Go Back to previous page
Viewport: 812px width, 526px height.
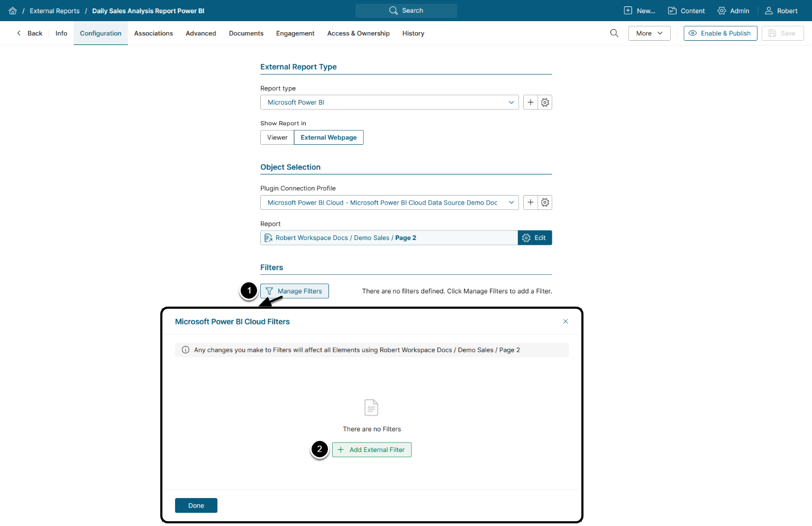coord(30,33)
